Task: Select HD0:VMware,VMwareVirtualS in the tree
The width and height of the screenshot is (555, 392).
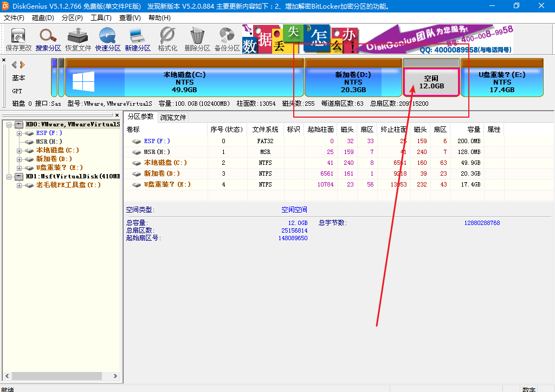Action: [73, 124]
